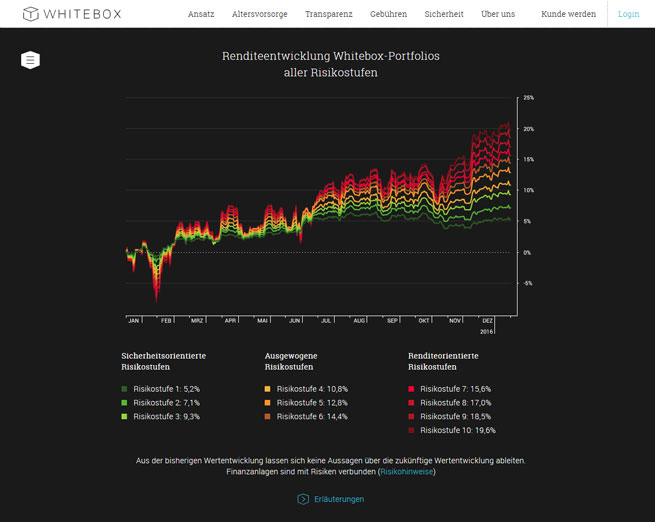Go to the Transparenz page
Screen dimensions: 655x522
[x=329, y=14]
